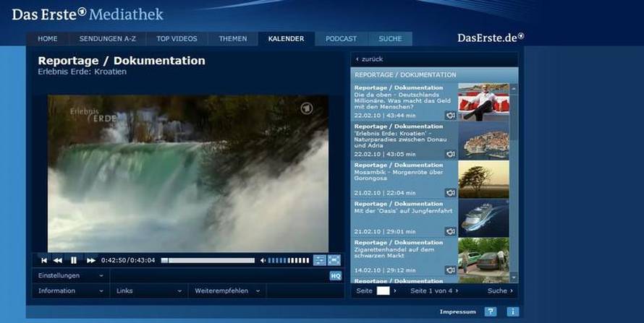Seek within the video progress bar
The width and height of the screenshot is (644, 323).
[x=208, y=260]
